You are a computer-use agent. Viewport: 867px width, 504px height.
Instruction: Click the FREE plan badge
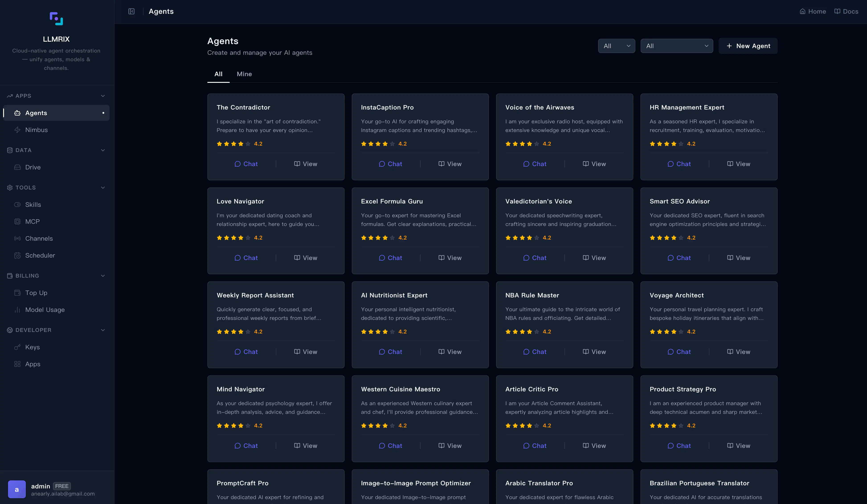click(x=62, y=486)
